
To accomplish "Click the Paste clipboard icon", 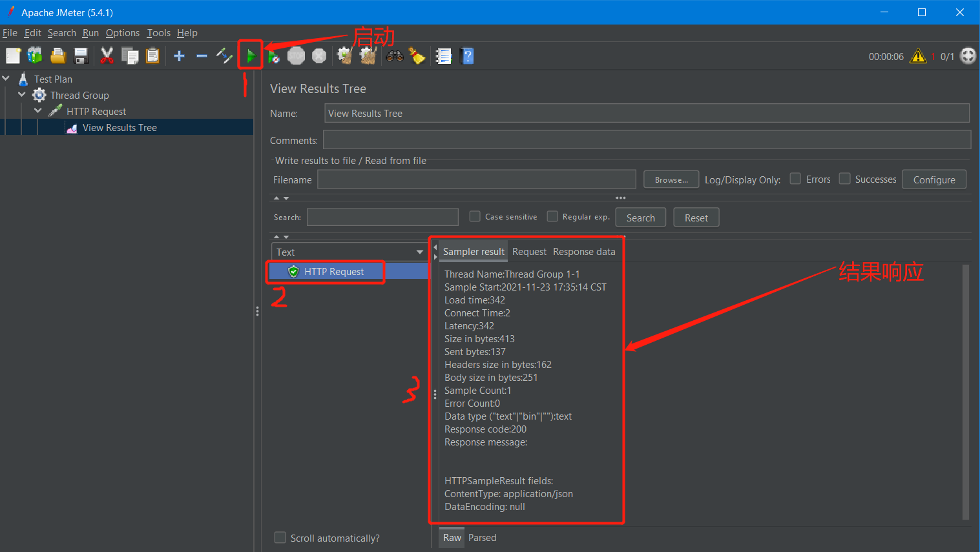I will [x=152, y=56].
